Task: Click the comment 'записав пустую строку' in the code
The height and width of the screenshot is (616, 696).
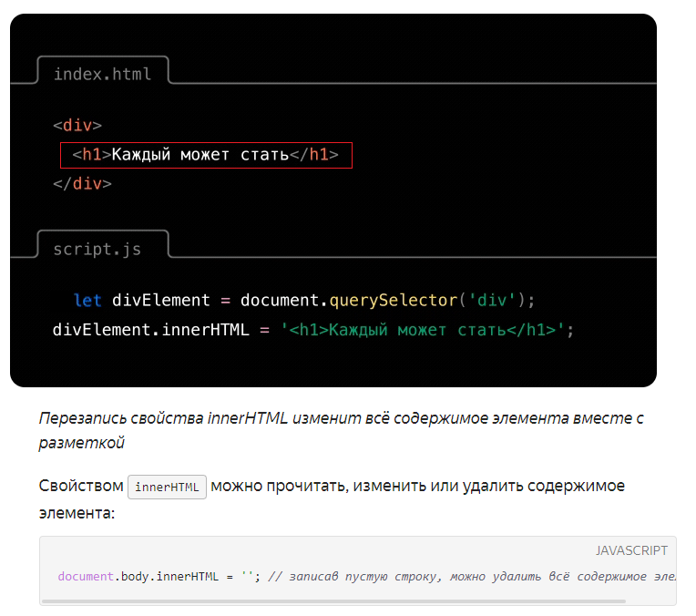Action: pyautogui.click(x=365, y=577)
